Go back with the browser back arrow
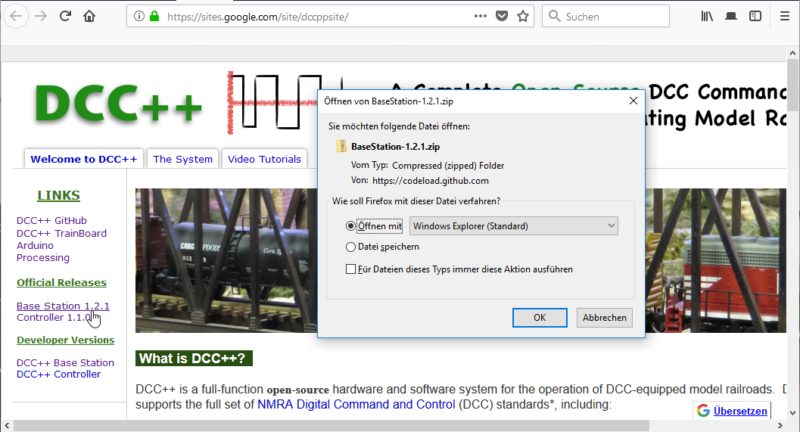This screenshot has width=800, height=432. click(16, 16)
